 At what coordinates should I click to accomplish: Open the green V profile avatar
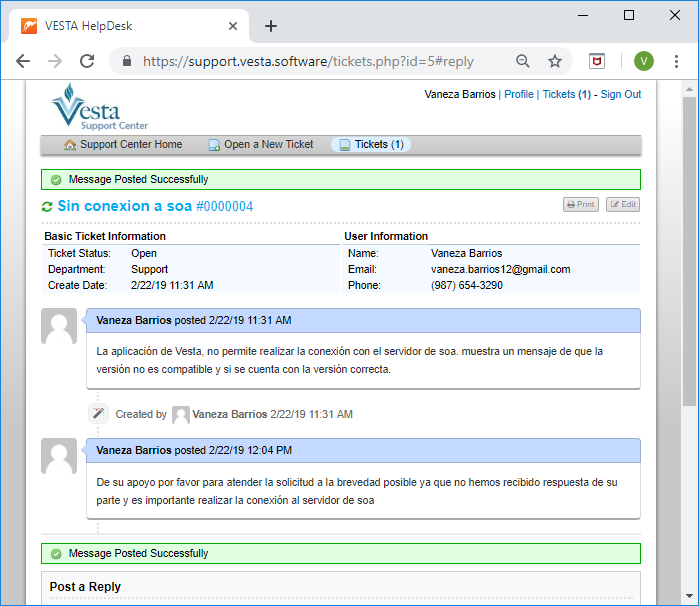pyautogui.click(x=644, y=61)
